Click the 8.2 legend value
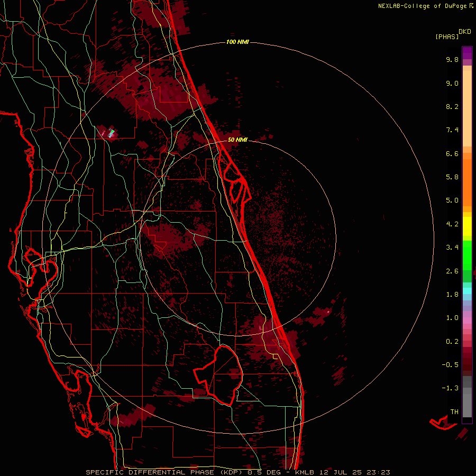This screenshot has width=476, height=476. tap(452, 106)
